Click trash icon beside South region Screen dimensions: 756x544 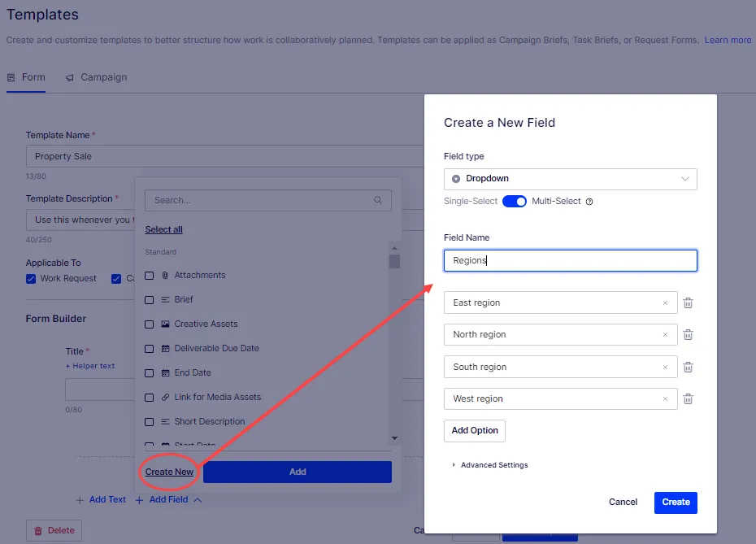[x=688, y=368]
